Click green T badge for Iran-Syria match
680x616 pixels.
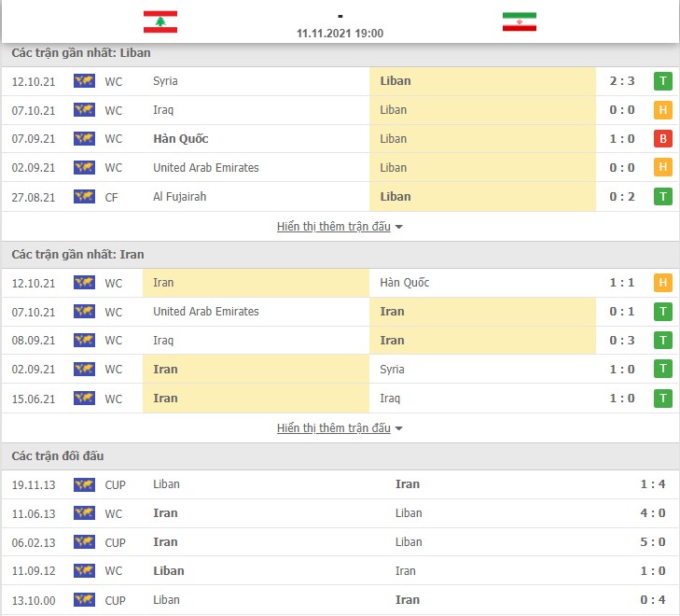tap(662, 370)
